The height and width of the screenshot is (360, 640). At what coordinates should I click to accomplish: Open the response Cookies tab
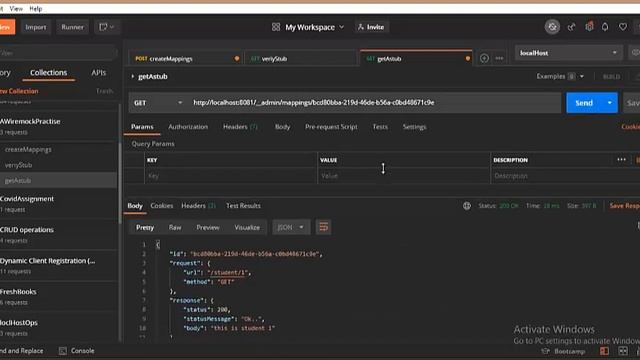tap(162, 206)
